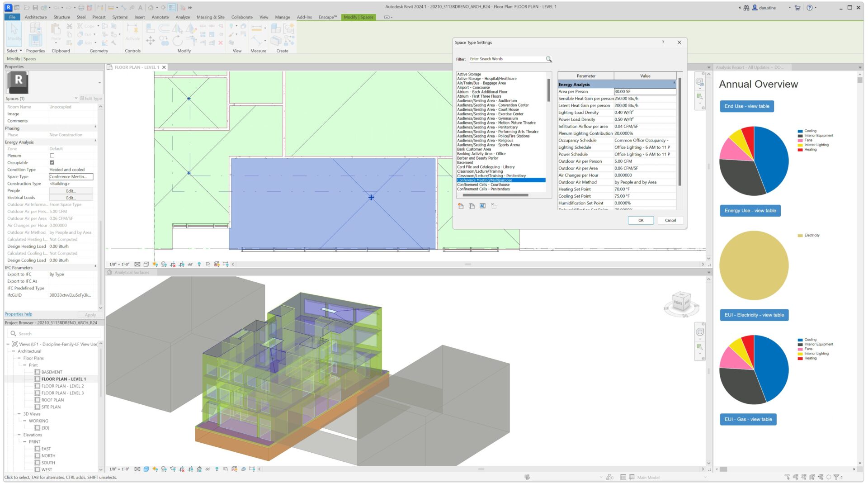The image size is (868, 483).
Task: Click the Duplicate Space Type icon
Action: [x=472, y=206]
